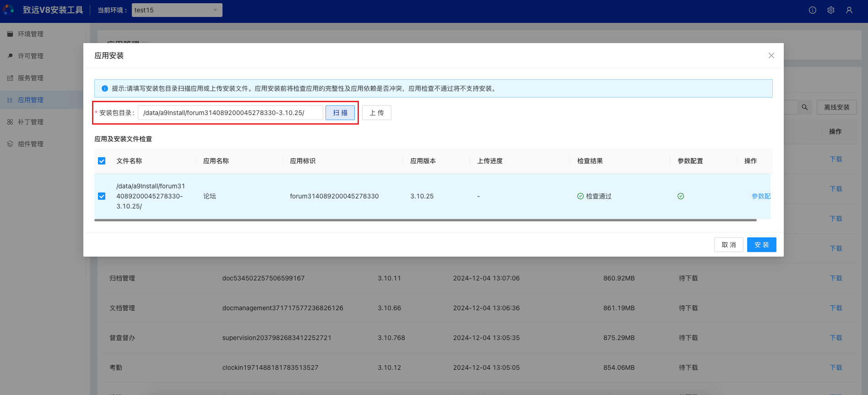The height and width of the screenshot is (395, 868).
Task: Open settings gear icon in header
Action: 831,10
